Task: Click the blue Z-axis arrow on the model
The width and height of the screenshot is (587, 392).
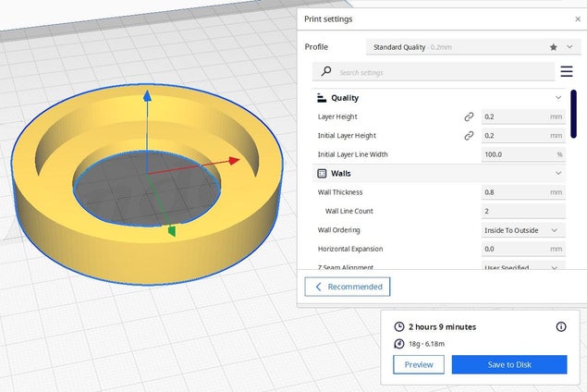Action: (145, 97)
